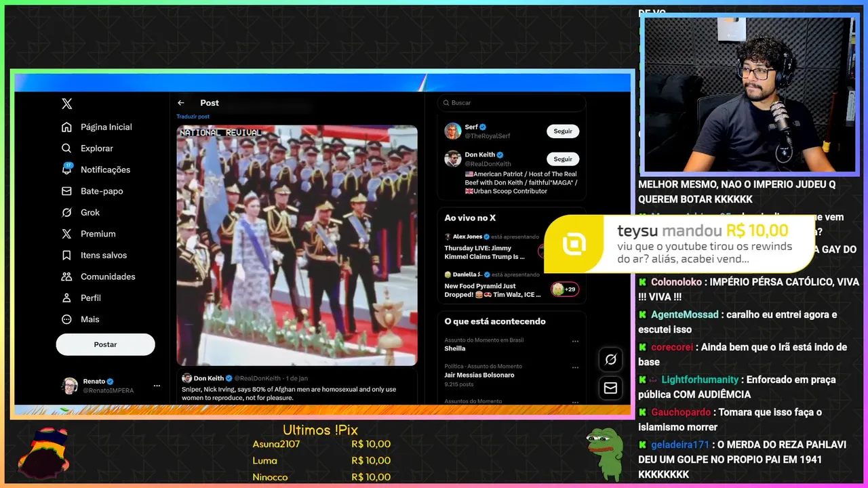
Task: Click chat username corecorei
Action: click(x=672, y=347)
